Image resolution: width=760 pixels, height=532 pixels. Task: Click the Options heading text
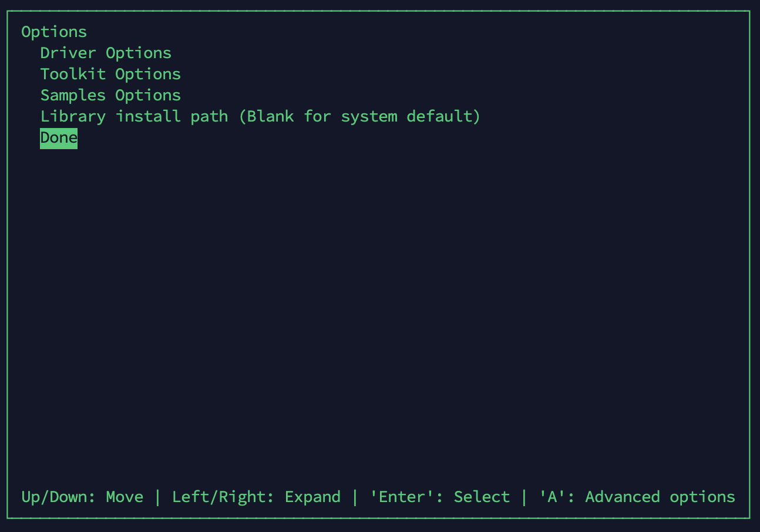pyautogui.click(x=54, y=32)
